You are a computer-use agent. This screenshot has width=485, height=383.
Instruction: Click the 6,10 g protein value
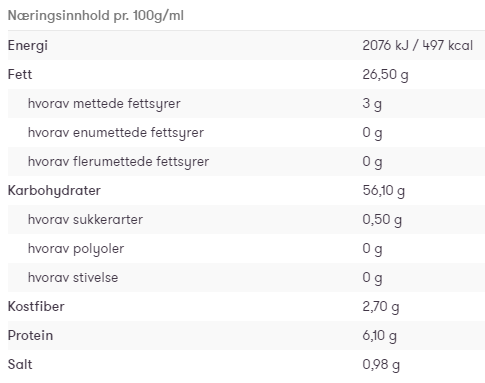(380, 336)
